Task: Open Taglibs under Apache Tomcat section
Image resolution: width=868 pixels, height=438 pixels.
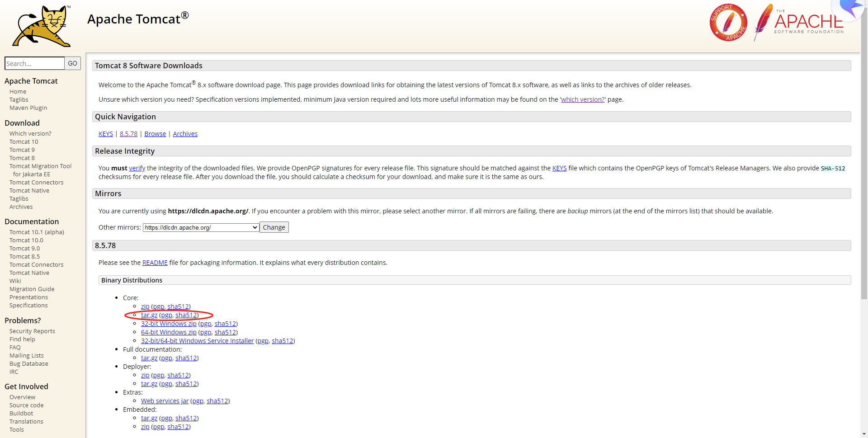Action: click(x=19, y=100)
